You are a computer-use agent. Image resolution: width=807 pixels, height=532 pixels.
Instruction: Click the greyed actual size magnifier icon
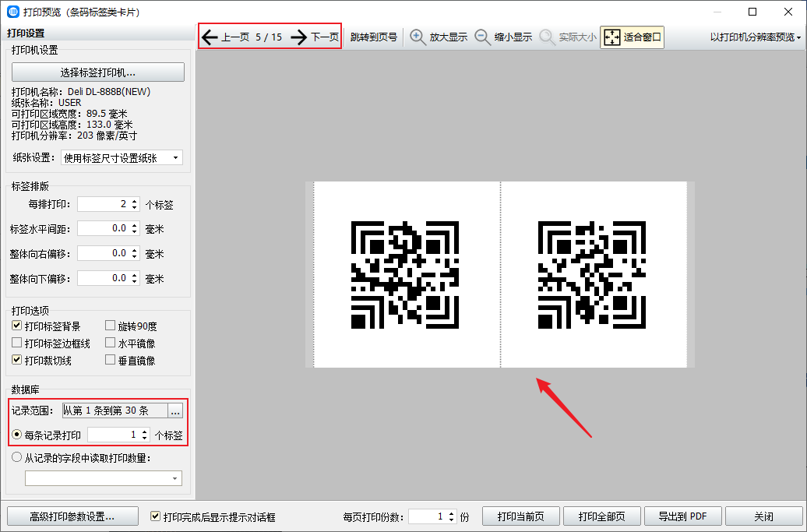coord(547,37)
